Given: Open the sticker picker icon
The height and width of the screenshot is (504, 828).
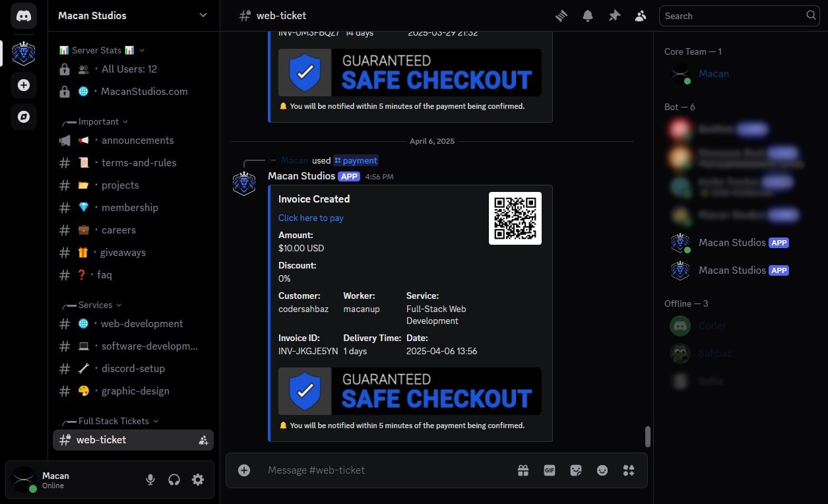Looking at the screenshot, I should pos(576,470).
